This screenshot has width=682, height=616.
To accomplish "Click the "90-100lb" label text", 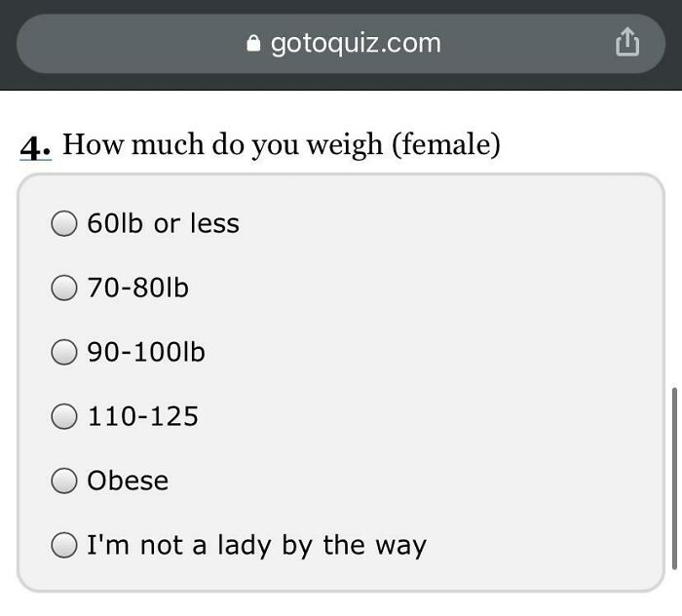I will [146, 353].
